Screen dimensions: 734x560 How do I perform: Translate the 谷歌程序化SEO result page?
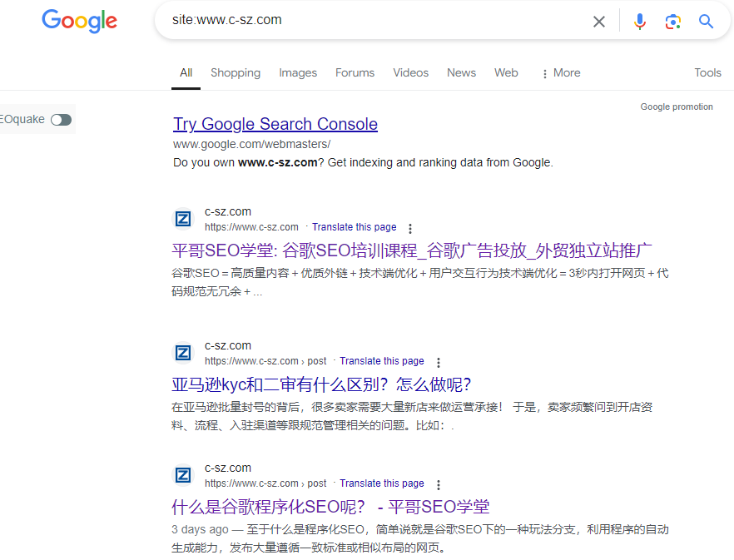tap(381, 483)
